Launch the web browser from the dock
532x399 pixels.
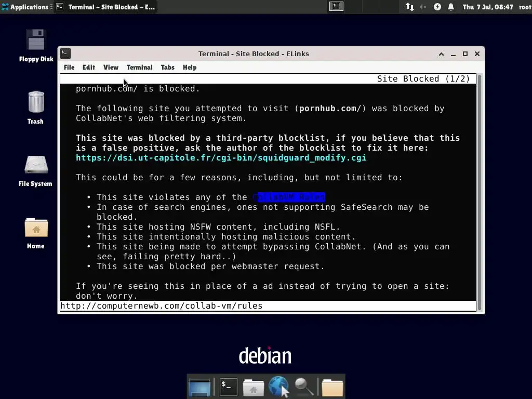[x=278, y=387]
